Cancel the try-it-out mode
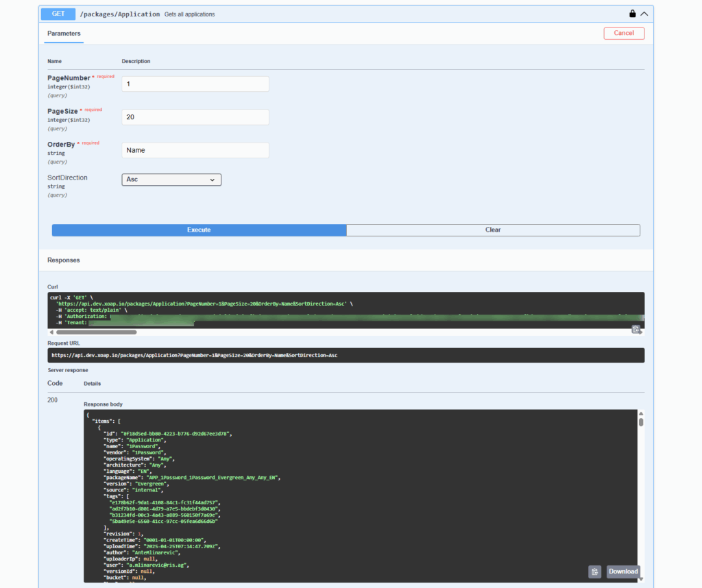 624,33
